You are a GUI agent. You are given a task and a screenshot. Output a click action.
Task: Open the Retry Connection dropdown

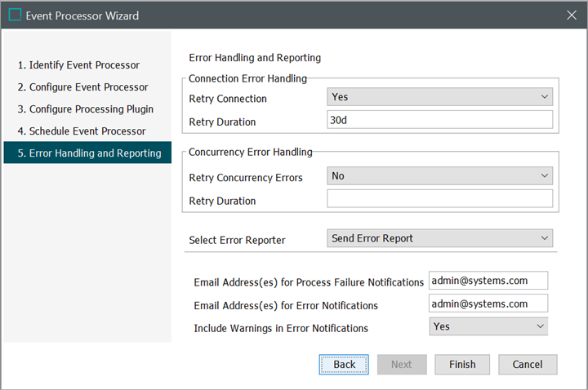439,96
